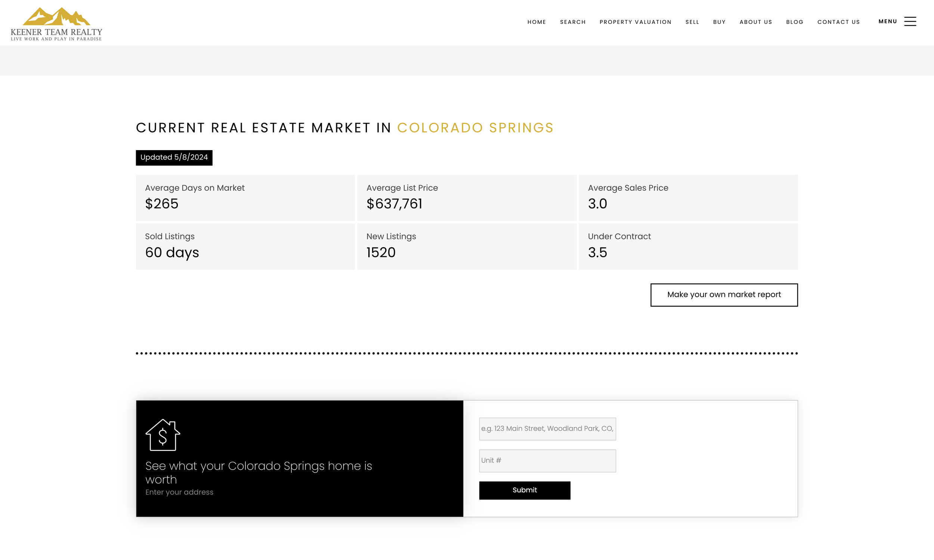
Task: Select the Buy nav item
Action: pos(719,22)
